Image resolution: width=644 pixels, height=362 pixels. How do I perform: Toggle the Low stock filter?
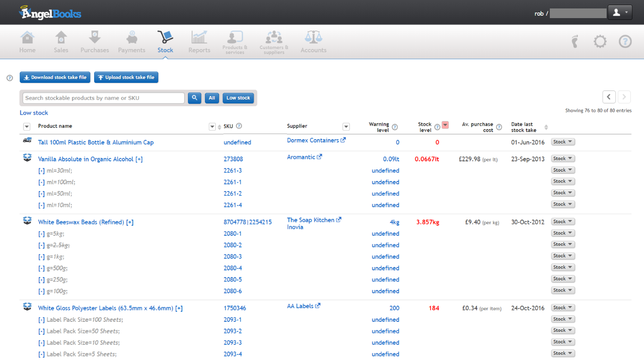coord(238,98)
